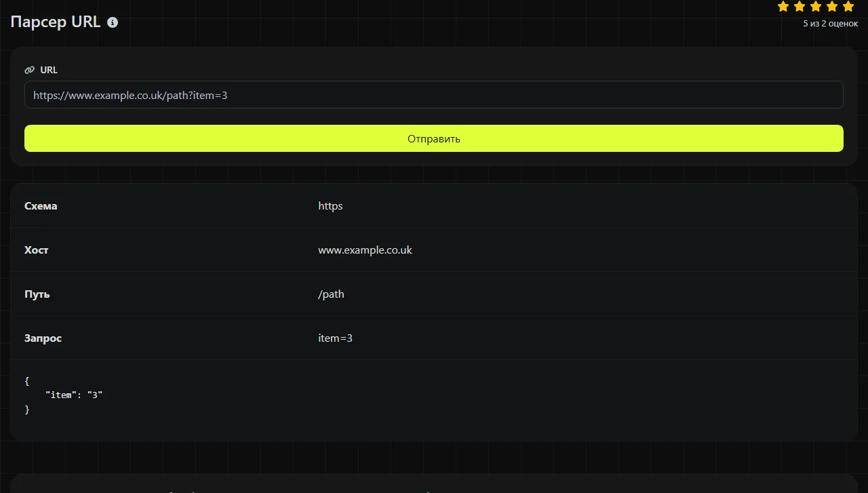Image resolution: width=868 pixels, height=493 pixels.
Task: Click the Парсер URL heading
Action: pyautogui.click(x=56, y=22)
